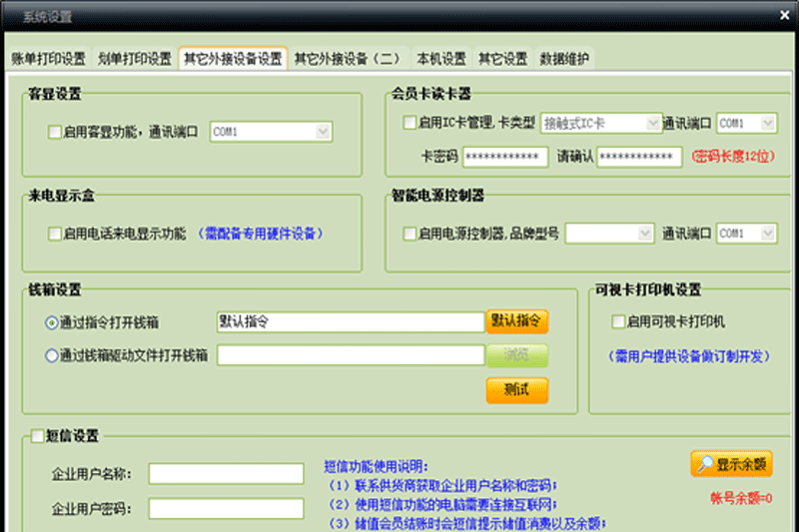This screenshot has width=799, height=532.
Task: Focus the 企业用户密码 input field
Action: click(x=227, y=508)
